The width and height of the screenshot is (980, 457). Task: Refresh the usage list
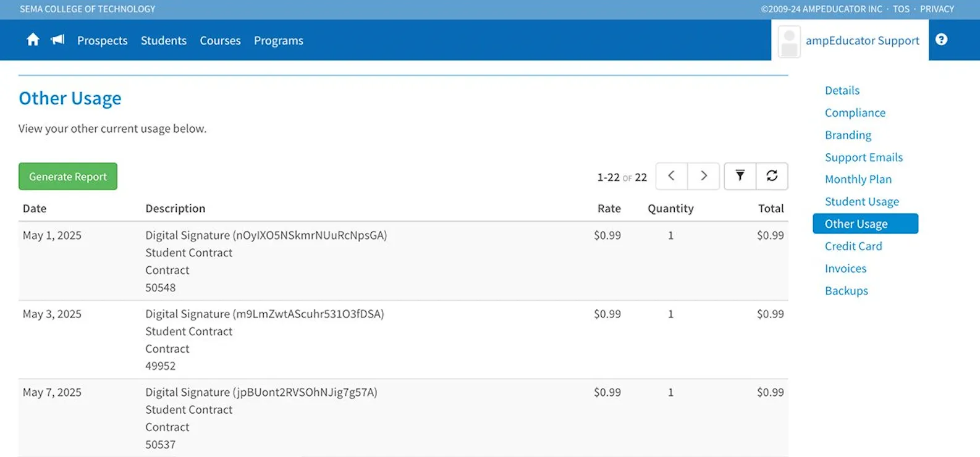[772, 176]
